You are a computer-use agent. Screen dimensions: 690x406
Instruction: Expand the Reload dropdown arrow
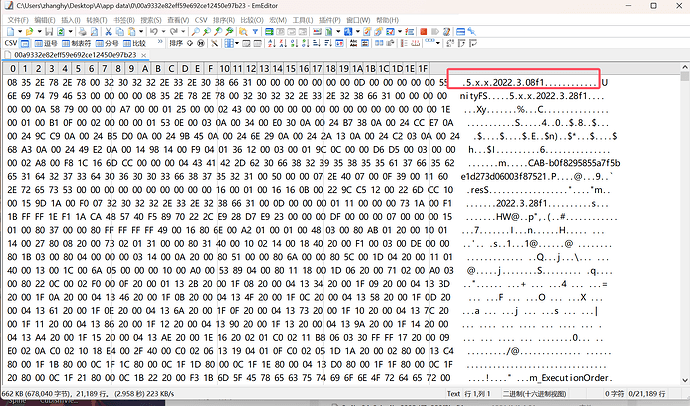coord(70,32)
